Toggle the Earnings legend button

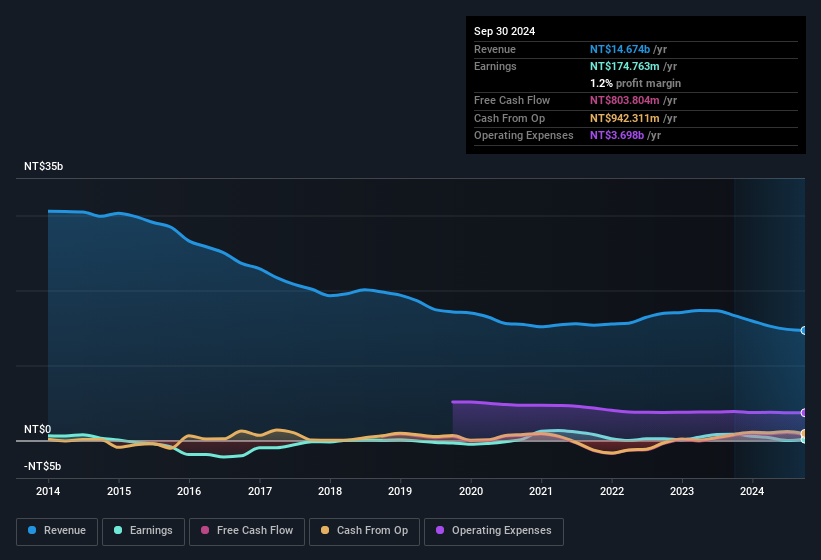click(143, 531)
